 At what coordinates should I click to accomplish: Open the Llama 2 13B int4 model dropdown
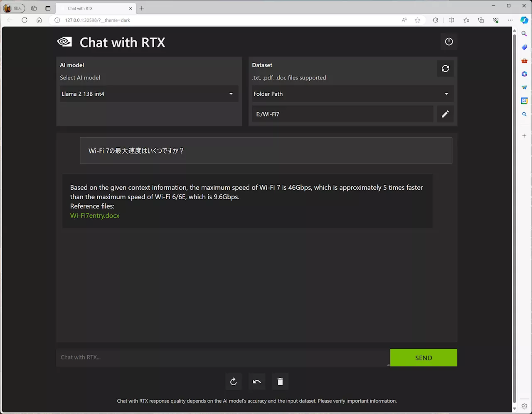click(149, 94)
